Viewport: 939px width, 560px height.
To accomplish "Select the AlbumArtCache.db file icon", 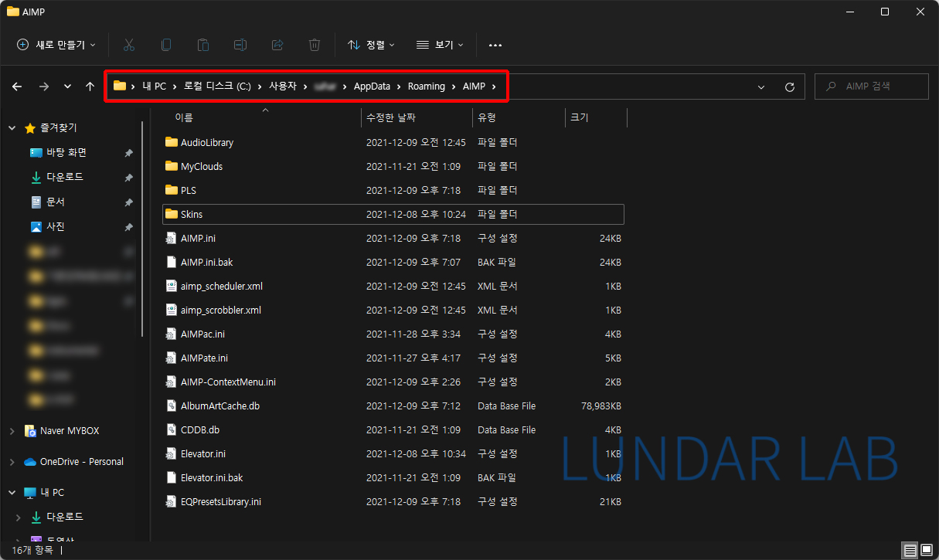I will point(172,406).
